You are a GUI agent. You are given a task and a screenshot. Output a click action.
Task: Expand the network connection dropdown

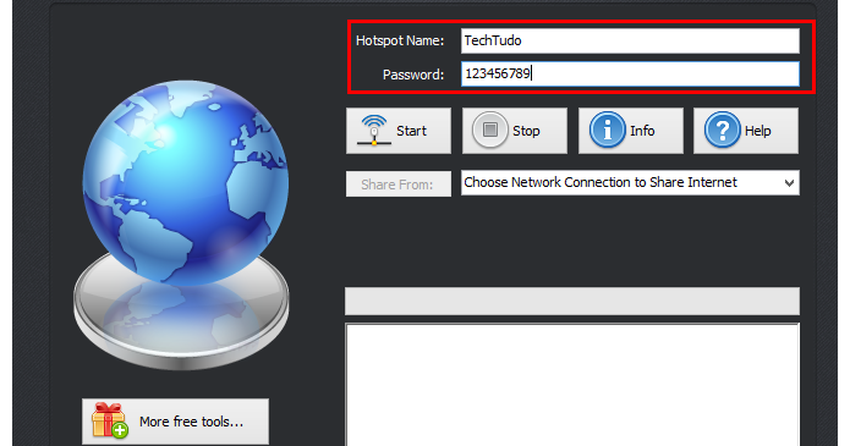(x=630, y=183)
